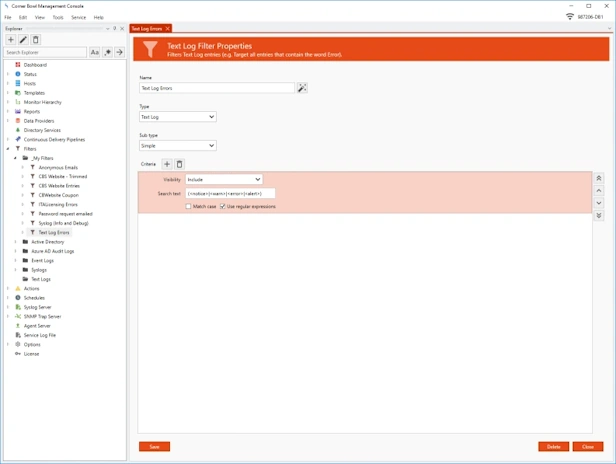Click the delete trash icon in Explorer toolbar
Screen dimensions: 616x464
[x=36, y=40]
